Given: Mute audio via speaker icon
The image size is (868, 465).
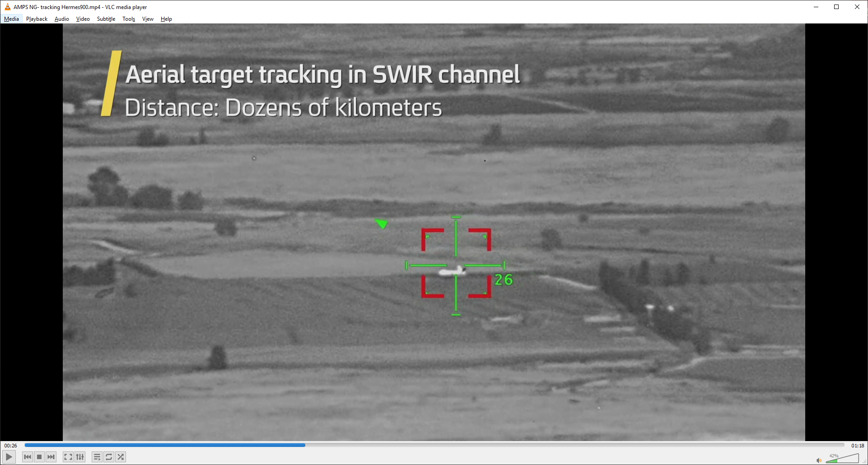Looking at the screenshot, I should click(819, 460).
